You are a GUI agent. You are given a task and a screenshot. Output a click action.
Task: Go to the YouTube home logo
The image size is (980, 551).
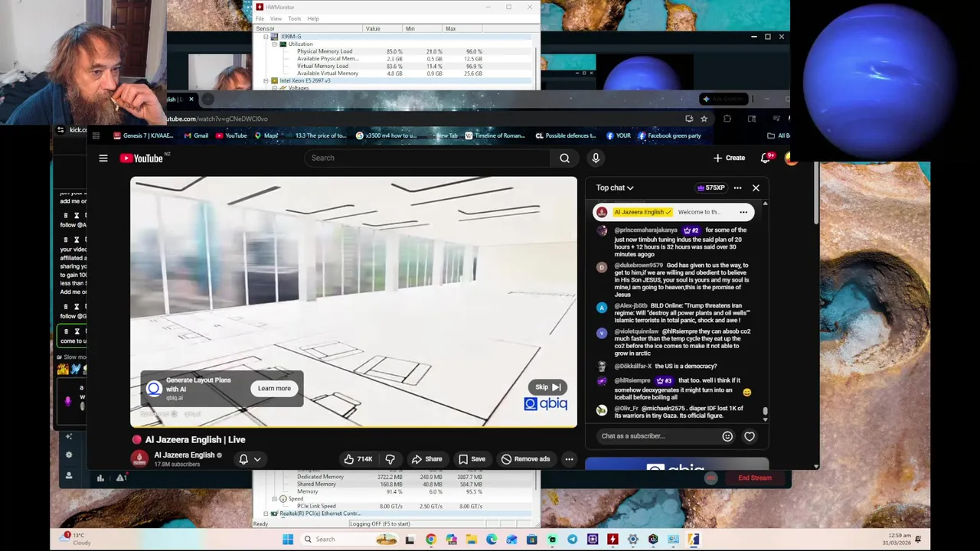click(x=142, y=158)
